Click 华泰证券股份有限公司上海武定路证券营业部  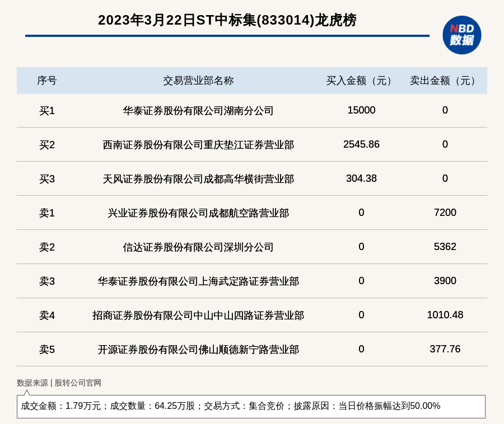(198, 281)
